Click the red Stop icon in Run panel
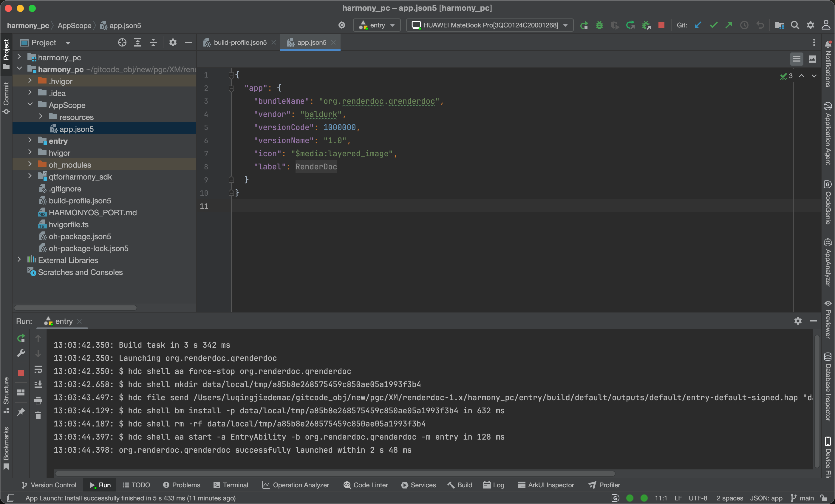The image size is (835, 504). pos(21,373)
